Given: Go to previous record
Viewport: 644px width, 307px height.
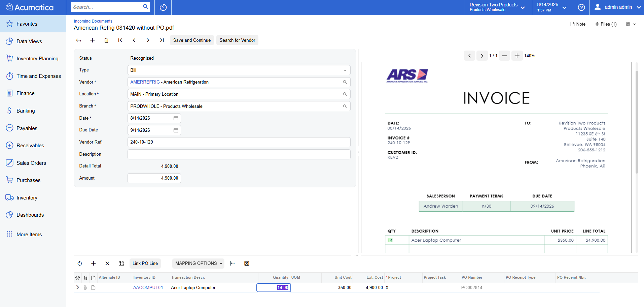Looking at the screenshot, I should pos(134,40).
